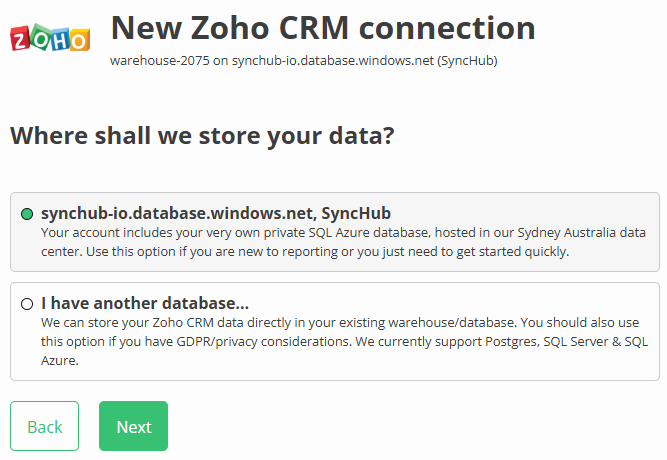Viewport: 667px width, 460px height.
Task: Click the 'New Zoho CRM connection' heading
Action: [322, 27]
